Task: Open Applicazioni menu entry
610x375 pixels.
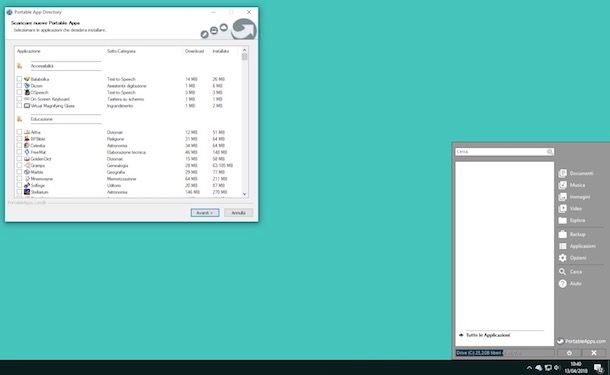Action: click(577, 246)
